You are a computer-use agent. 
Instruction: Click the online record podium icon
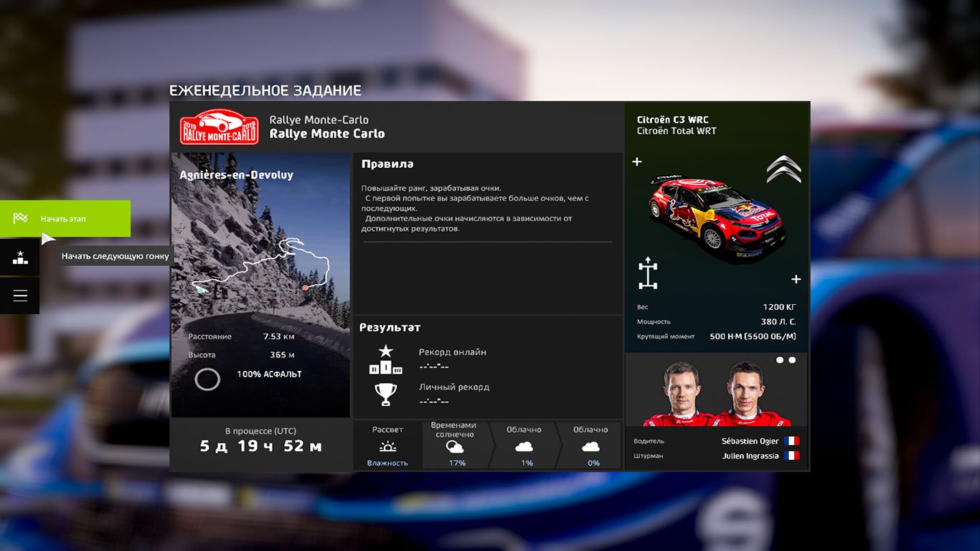coord(386,359)
